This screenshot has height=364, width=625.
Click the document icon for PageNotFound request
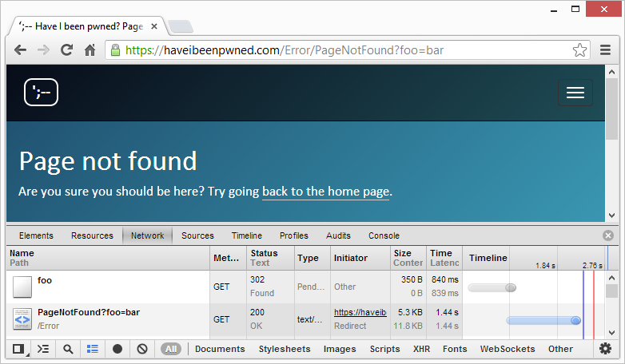(22, 319)
